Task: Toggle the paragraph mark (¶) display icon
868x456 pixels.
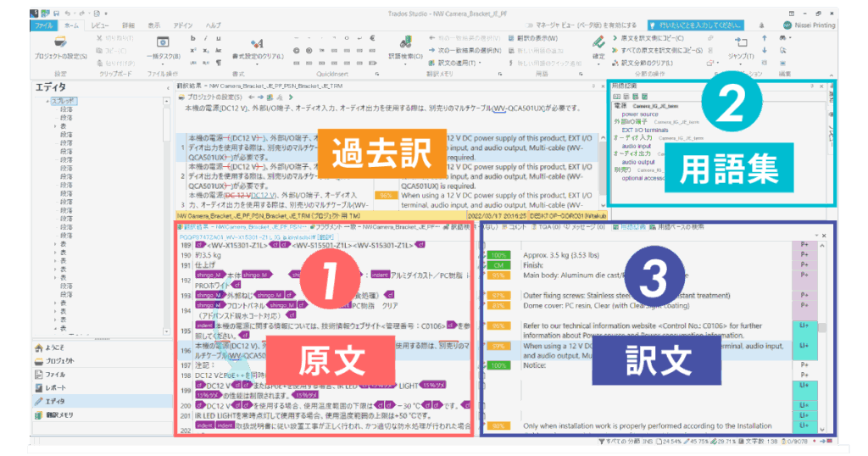Action: click(219, 63)
